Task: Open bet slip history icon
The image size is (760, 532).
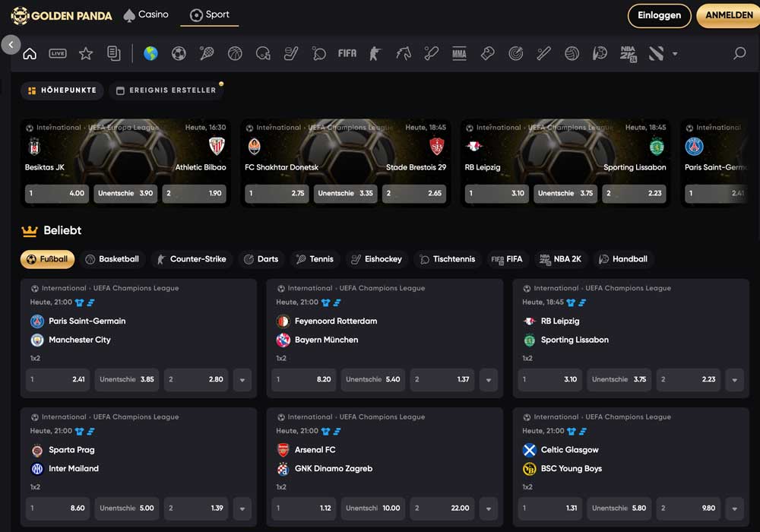Action: pyautogui.click(x=114, y=53)
